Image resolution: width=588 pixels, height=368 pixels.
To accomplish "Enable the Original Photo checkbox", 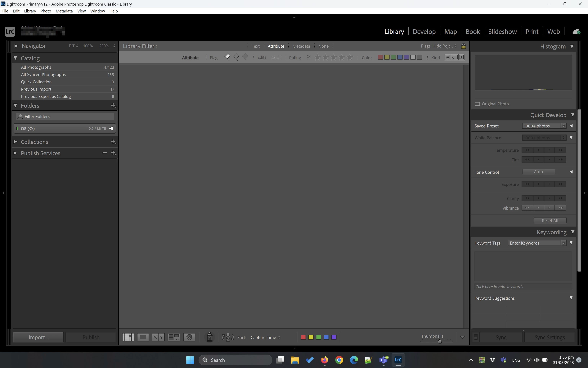I will [477, 104].
